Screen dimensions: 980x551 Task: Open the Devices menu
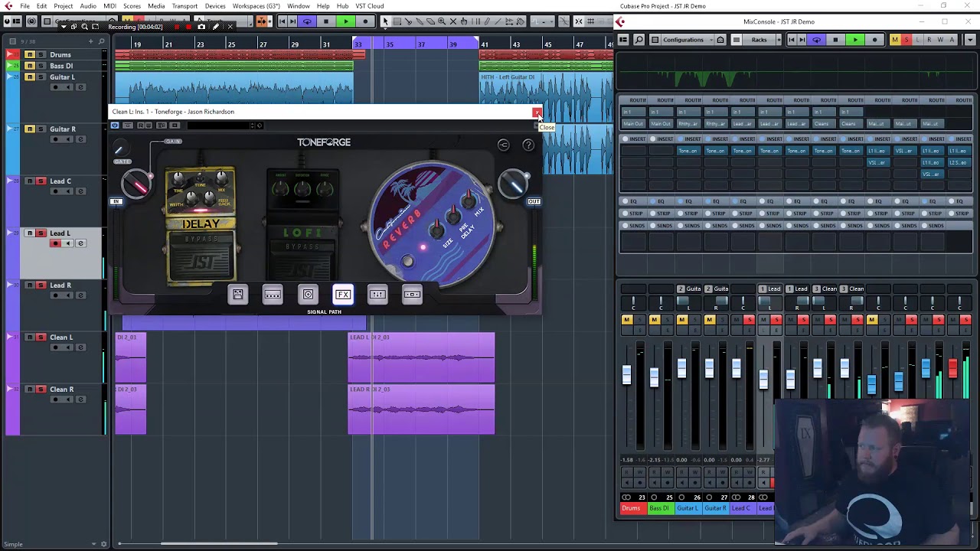tap(215, 6)
